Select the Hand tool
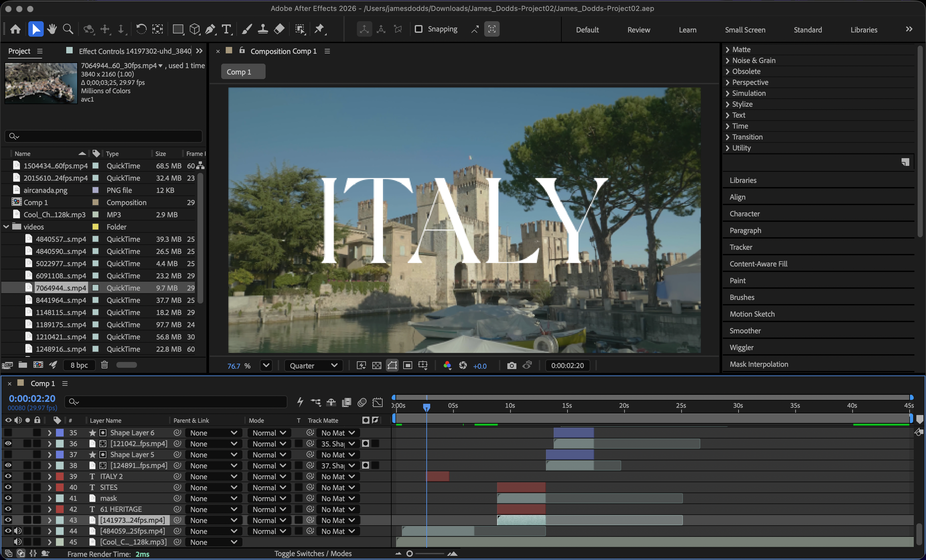The width and height of the screenshot is (926, 560). pyautogui.click(x=52, y=29)
